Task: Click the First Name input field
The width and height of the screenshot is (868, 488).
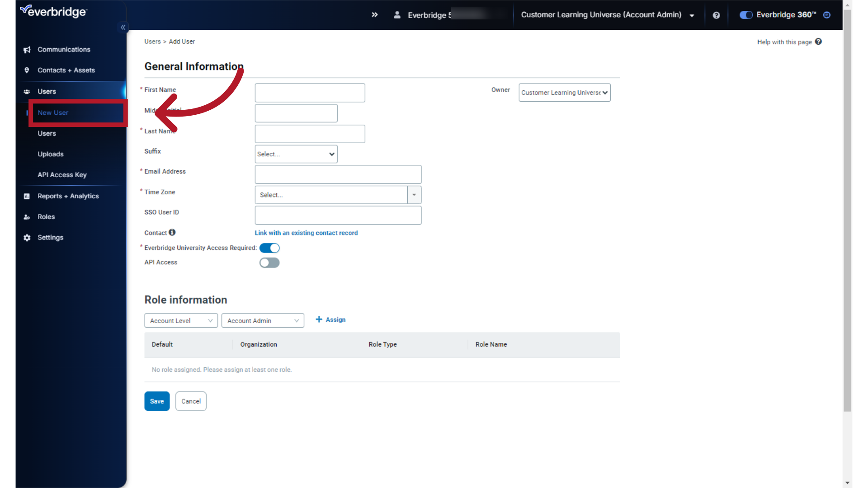Action: [309, 92]
